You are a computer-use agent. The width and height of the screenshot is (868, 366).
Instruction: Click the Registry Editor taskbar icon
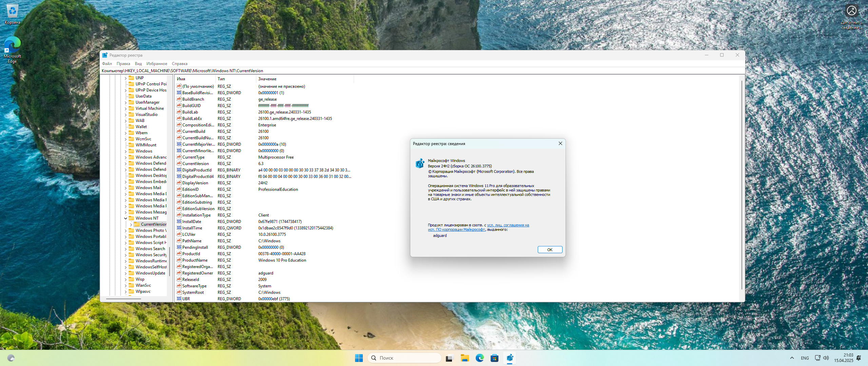[510, 358]
